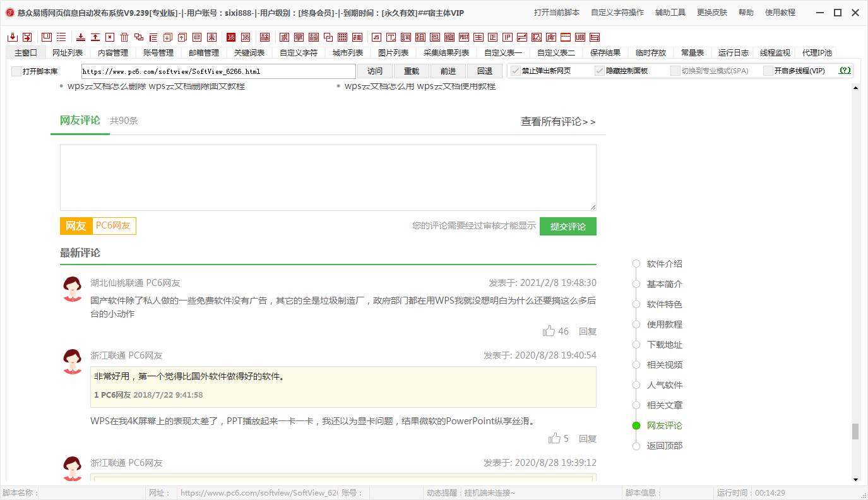868x500 pixels.
Task: Click the JS script toolbar icon
Action: 376,37
